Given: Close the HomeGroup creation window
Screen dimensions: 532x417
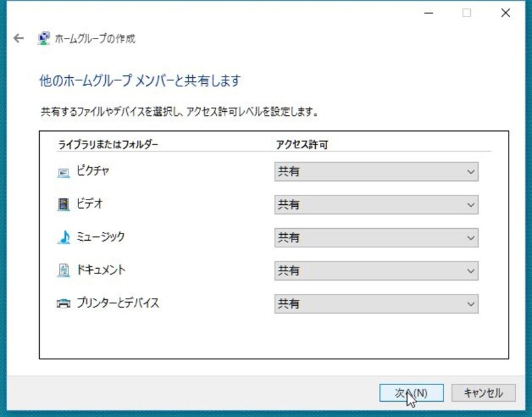Looking at the screenshot, I should [x=506, y=13].
